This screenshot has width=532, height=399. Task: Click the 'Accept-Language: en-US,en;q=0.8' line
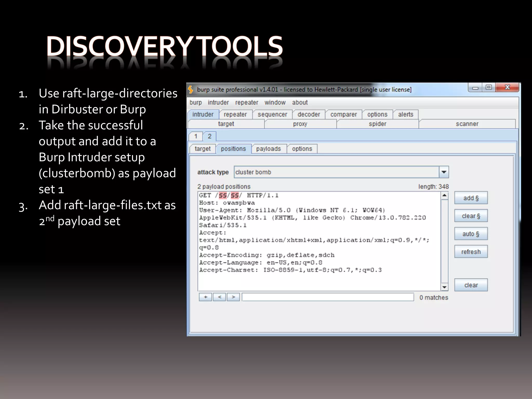coord(261,263)
